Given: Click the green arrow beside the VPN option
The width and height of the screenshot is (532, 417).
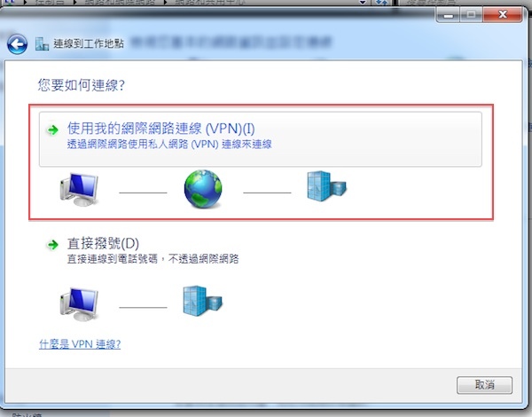Looking at the screenshot, I should click(x=53, y=130).
